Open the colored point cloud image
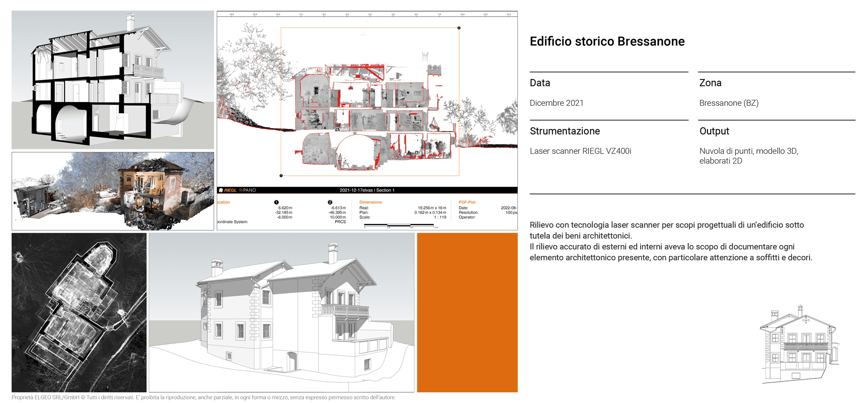 point(113,191)
